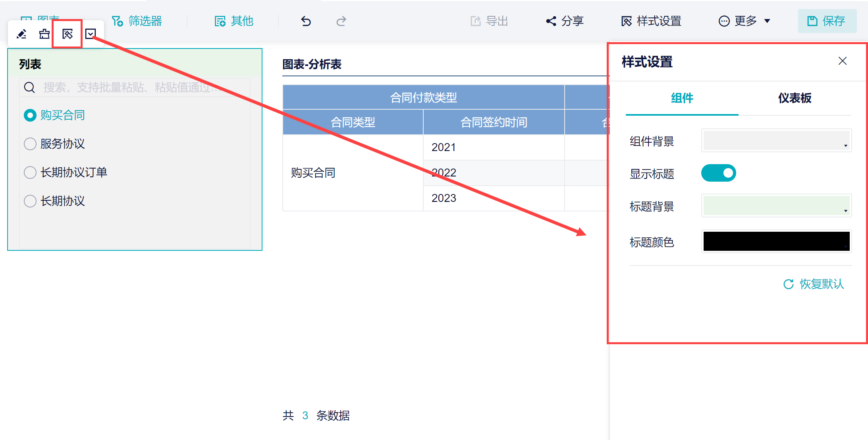Toggle the 显示标题 switch off
The width and height of the screenshot is (868, 440).
tap(718, 173)
